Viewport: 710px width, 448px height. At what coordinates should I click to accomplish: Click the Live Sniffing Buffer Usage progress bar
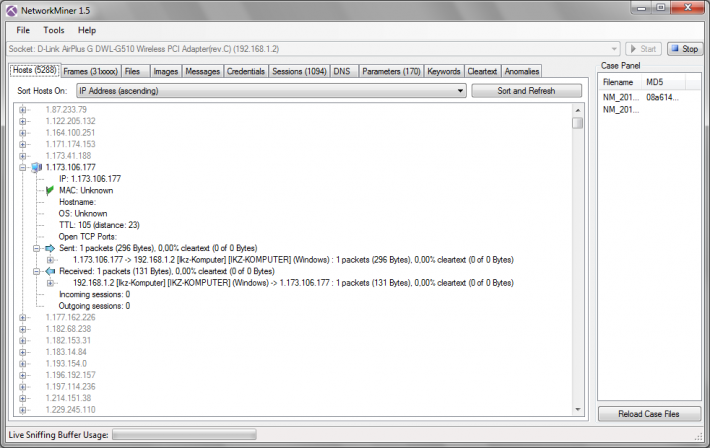184,435
